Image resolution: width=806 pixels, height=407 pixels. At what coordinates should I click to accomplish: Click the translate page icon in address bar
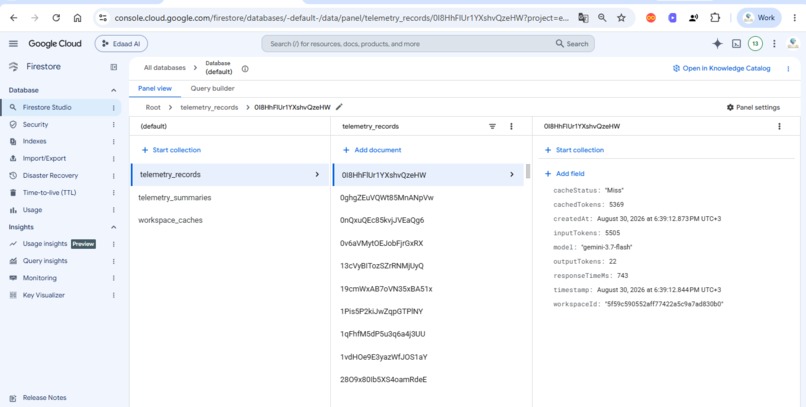tap(583, 18)
